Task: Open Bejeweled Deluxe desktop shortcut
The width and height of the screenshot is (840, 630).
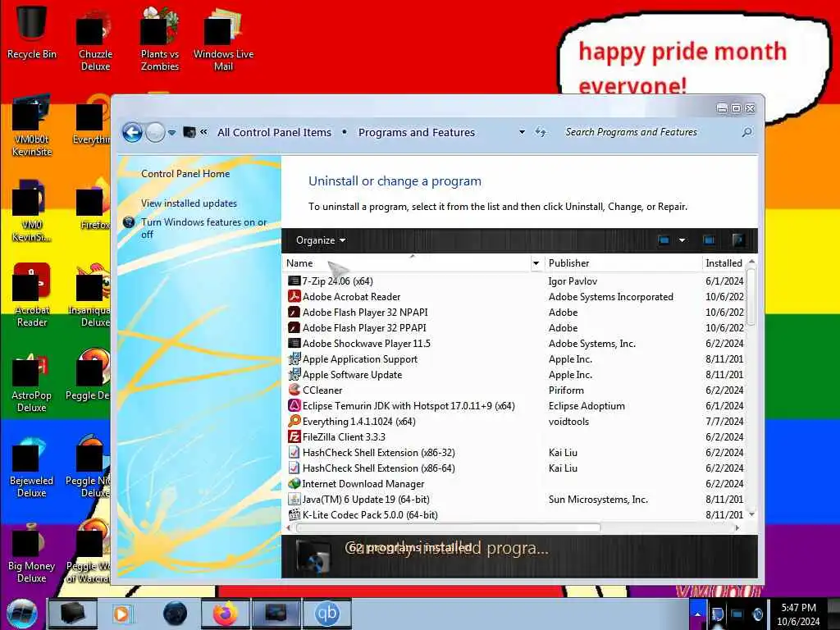Action: [32, 468]
